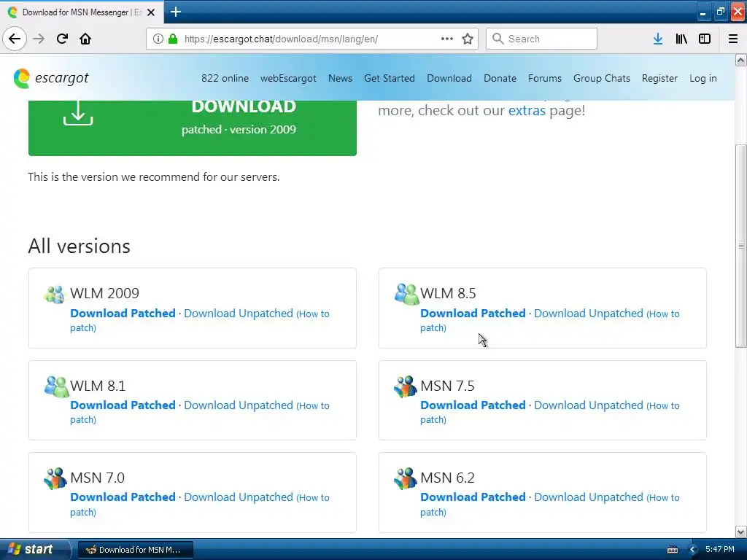
Task: Click the system clock showing 5:47 PM
Action: coord(719,550)
